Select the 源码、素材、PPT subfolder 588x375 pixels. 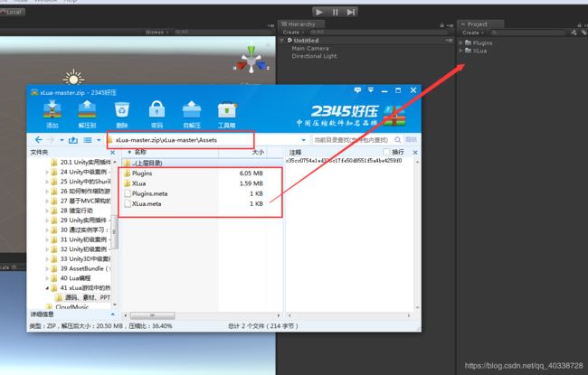(x=88, y=297)
